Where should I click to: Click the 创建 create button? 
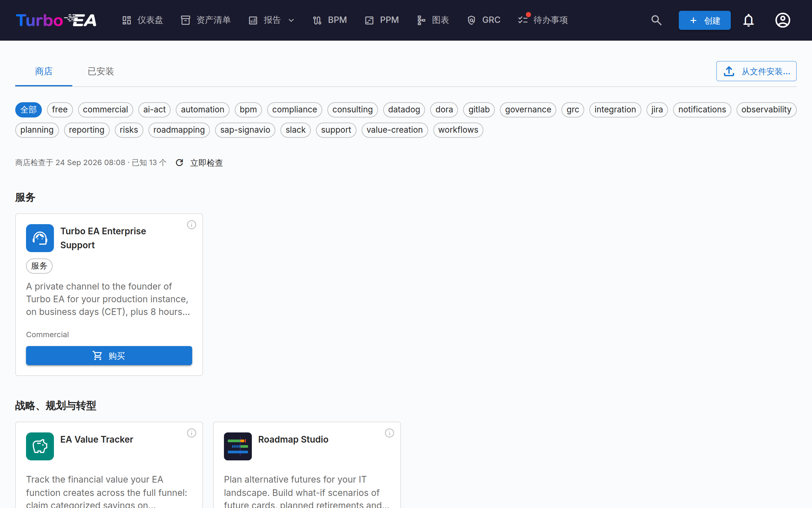704,21
